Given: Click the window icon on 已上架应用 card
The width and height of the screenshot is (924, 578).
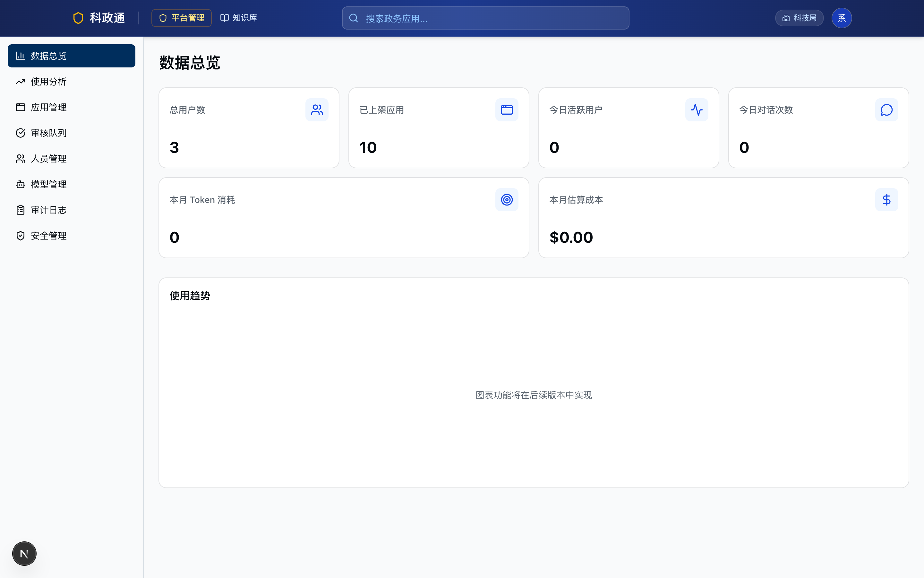Looking at the screenshot, I should [507, 110].
